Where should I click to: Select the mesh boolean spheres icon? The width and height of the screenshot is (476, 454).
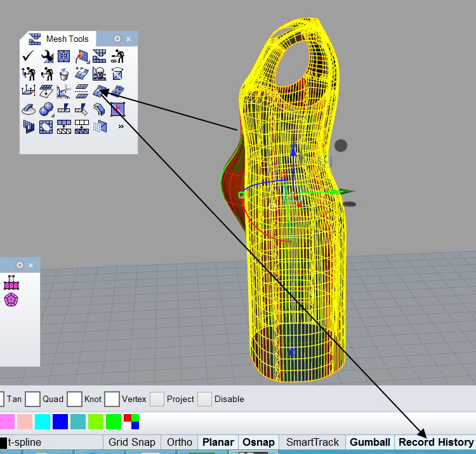[46, 110]
